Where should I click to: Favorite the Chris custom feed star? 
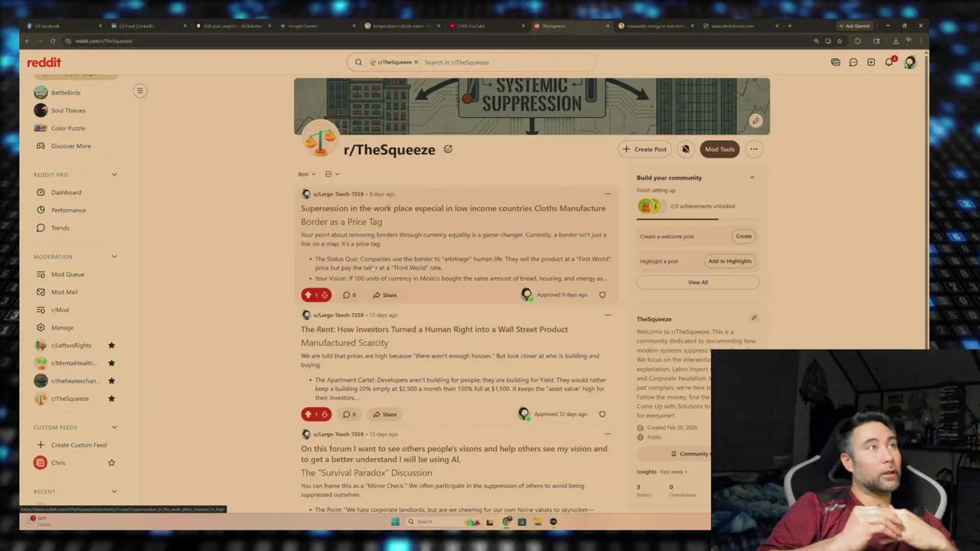click(x=112, y=462)
